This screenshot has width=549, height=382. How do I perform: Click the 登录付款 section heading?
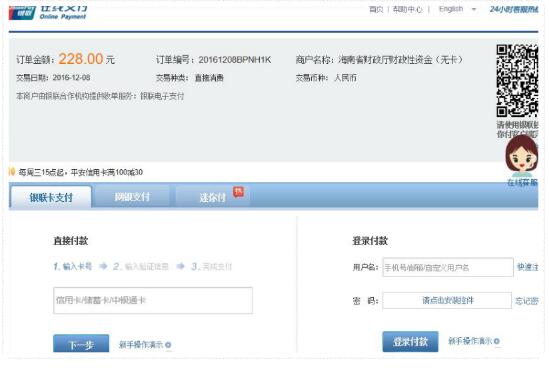370,241
